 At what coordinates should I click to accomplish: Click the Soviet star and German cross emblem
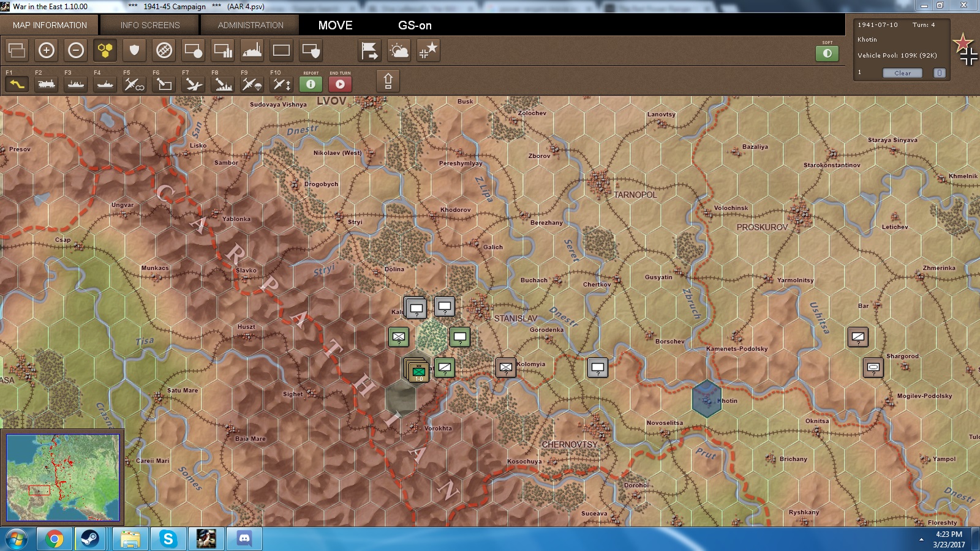click(x=965, y=50)
